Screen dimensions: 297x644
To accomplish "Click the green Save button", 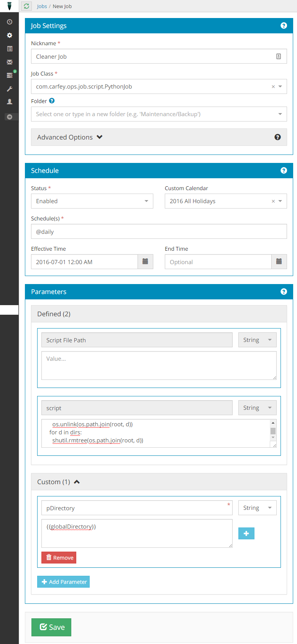I will tap(51, 627).
